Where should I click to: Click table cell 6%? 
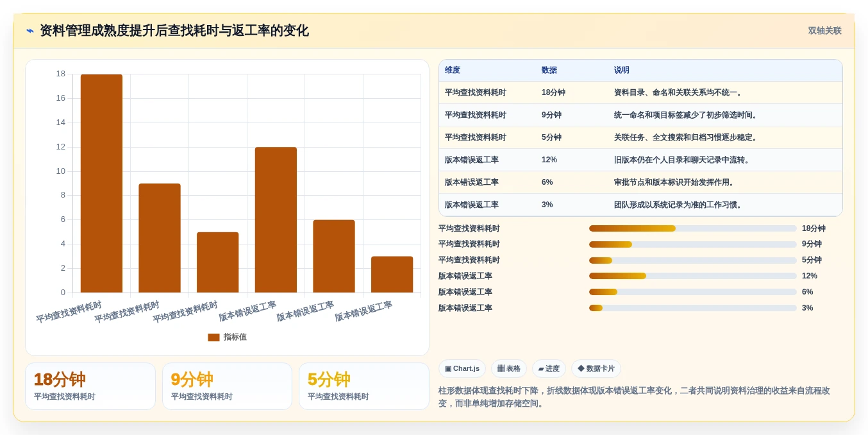pos(547,182)
